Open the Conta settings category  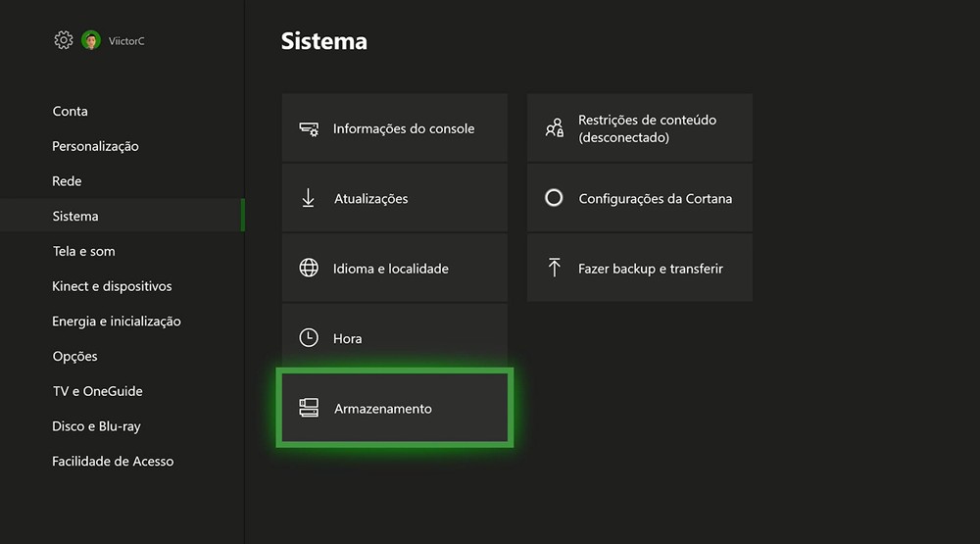(71, 111)
